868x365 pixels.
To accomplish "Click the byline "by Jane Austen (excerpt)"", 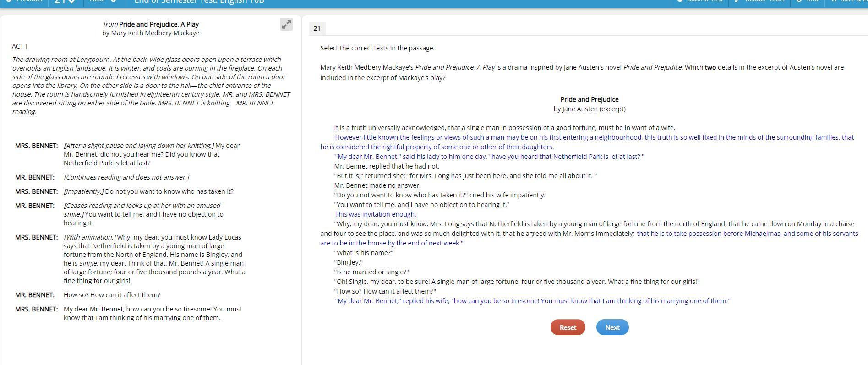I will (590, 109).
